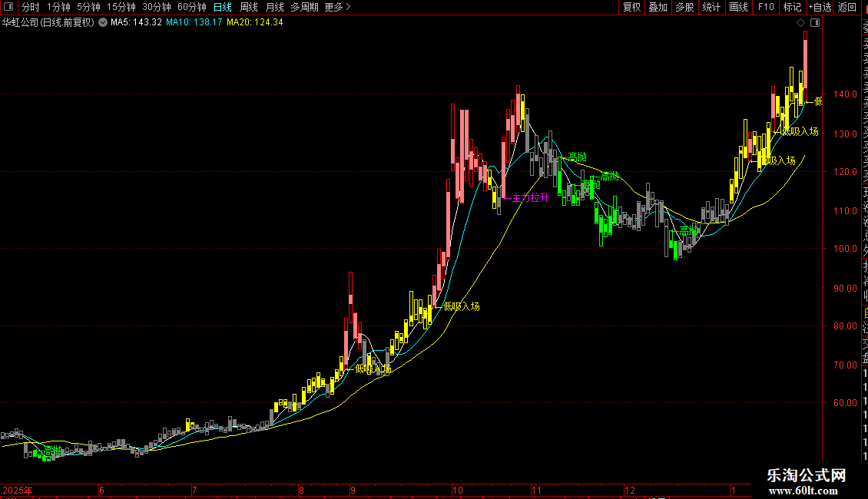The width and height of the screenshot is (868, 499).
Task: Open the indicator dropdown beside 华虹公司 title
Action: pos(103,23)
